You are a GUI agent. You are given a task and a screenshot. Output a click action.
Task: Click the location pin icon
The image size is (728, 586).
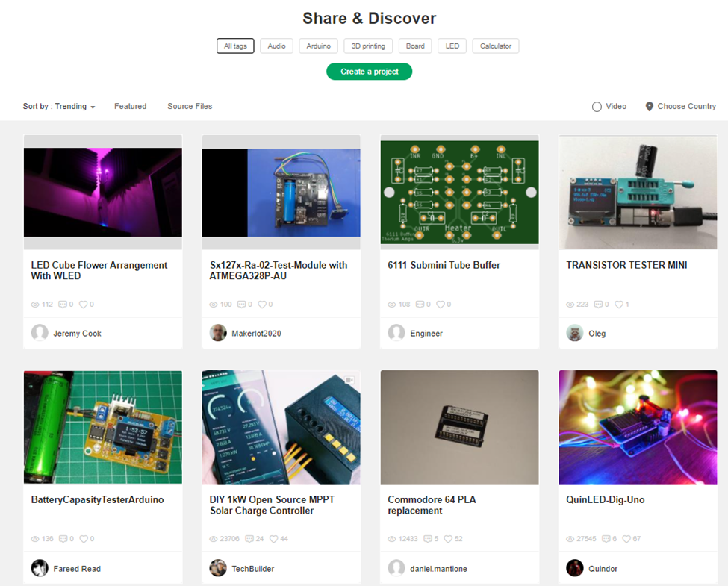point(649,106)
